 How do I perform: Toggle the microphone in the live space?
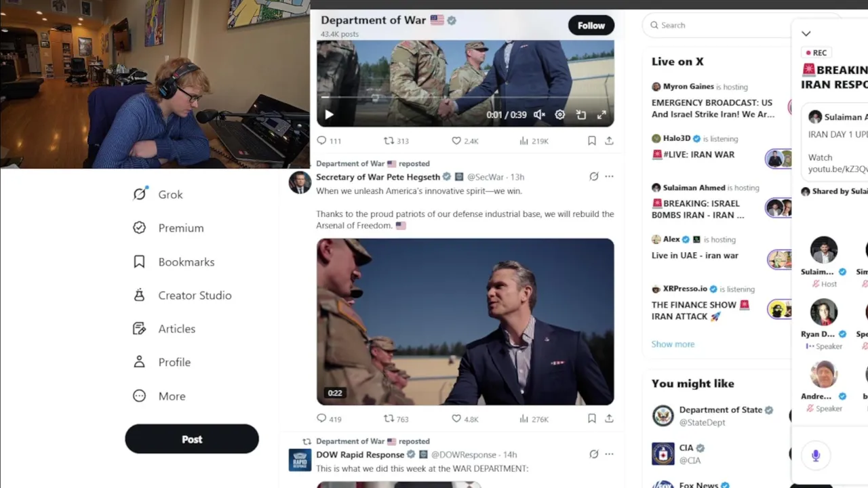click(x=816, y=455)
